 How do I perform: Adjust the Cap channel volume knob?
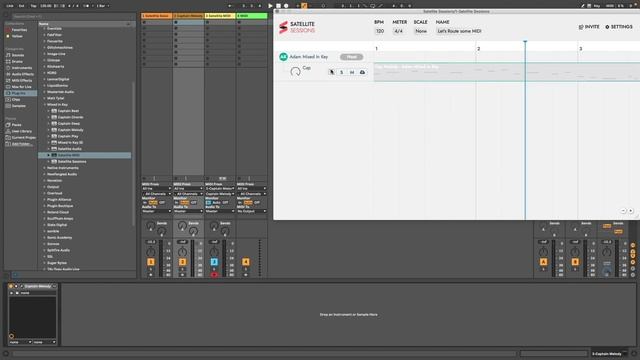pyautogui.click(x=295, y=72)
